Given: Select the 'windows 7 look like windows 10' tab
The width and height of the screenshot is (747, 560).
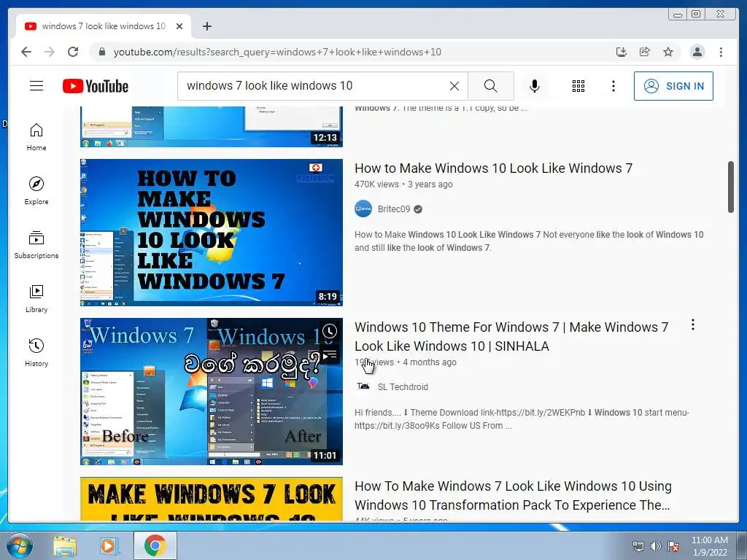Looking at the screenshot, I should click(104, 26).
